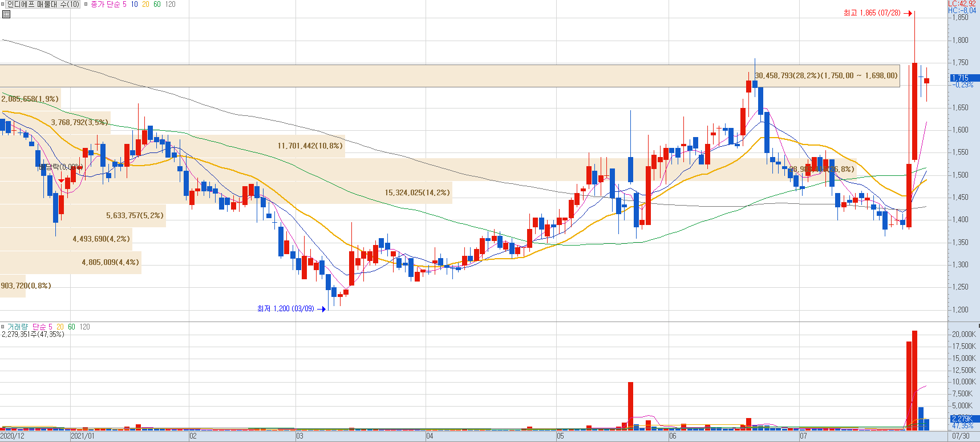Viewport: 980px width, 442px height.
Task: Click the 최고 1,865 (07/28) high label
Action: click(872, 13)
